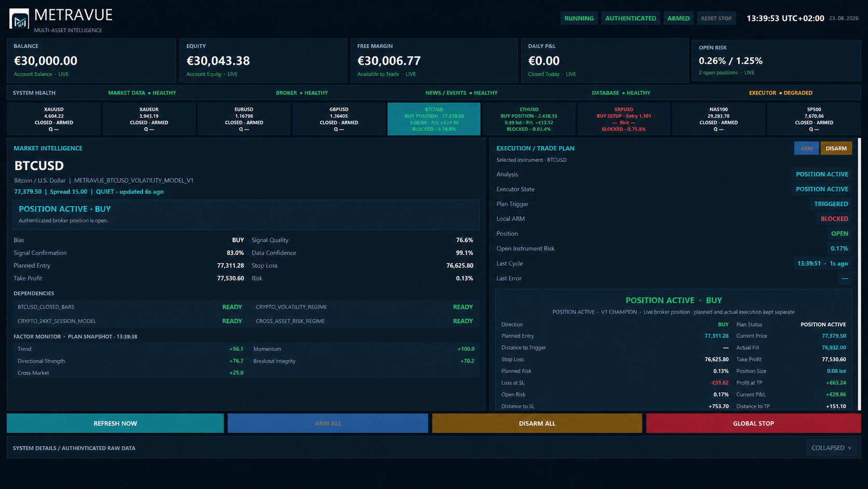Screen dimensions: 868x489
Task: Click the Momentum +100.0 factor row
Action: (364, 349)
